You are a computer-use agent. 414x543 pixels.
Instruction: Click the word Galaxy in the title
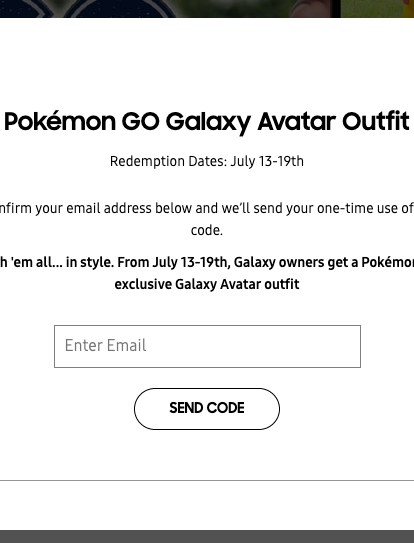click(208, 122)
